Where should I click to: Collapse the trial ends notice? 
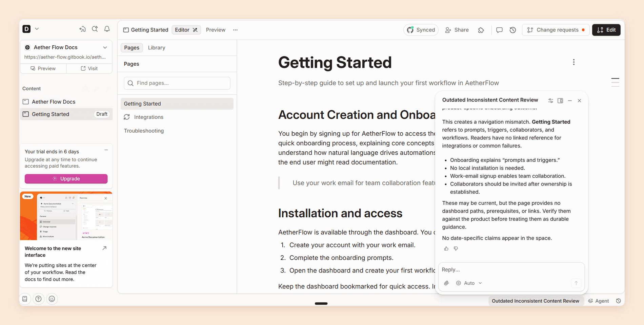(106, 150)
